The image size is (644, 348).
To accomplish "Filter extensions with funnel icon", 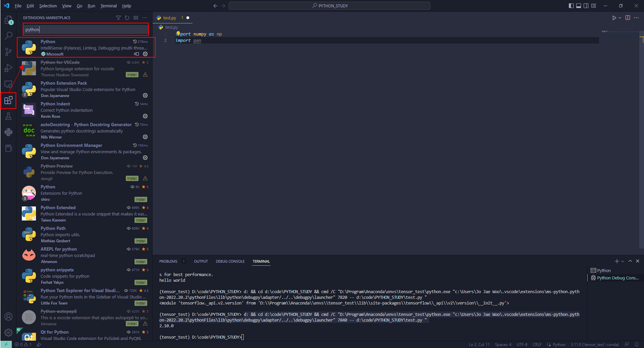I will [118, 18].
